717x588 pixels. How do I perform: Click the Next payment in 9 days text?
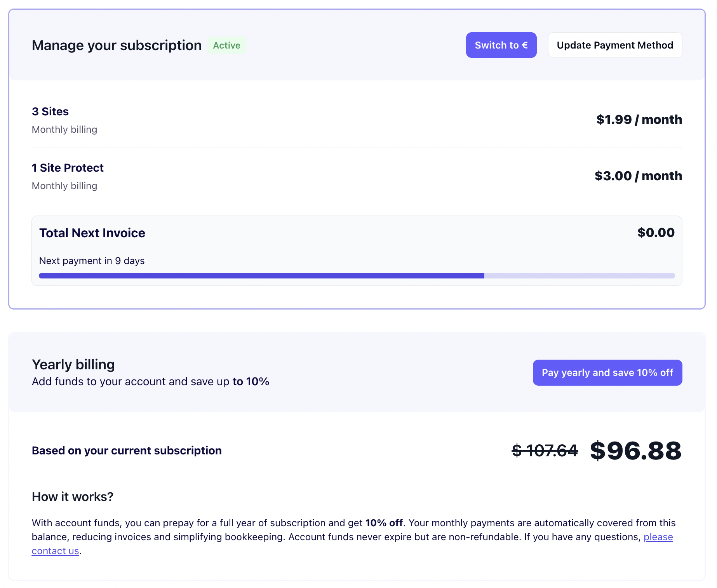tap(92, 261)
